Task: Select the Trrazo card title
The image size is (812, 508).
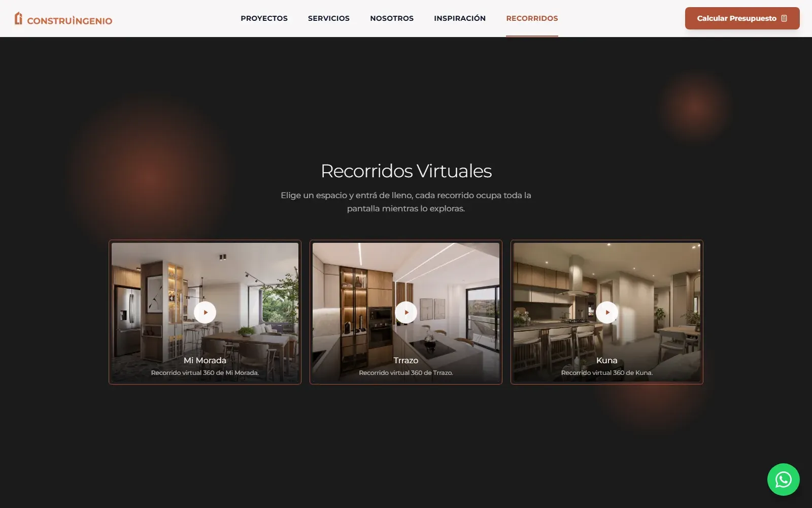Action: point(406,360)
